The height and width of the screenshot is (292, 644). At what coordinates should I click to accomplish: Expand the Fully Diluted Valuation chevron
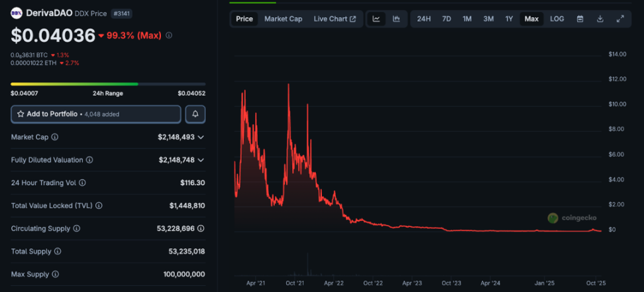201,160
